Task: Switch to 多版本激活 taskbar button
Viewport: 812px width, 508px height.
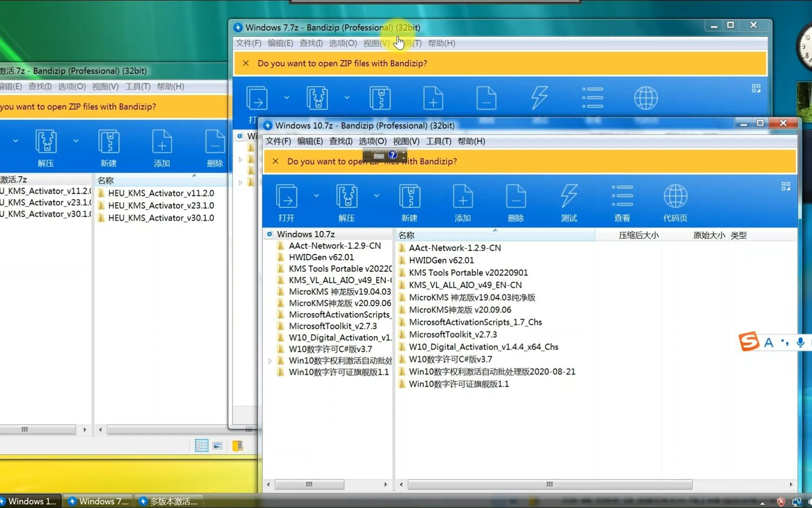Action: (169, 501)
